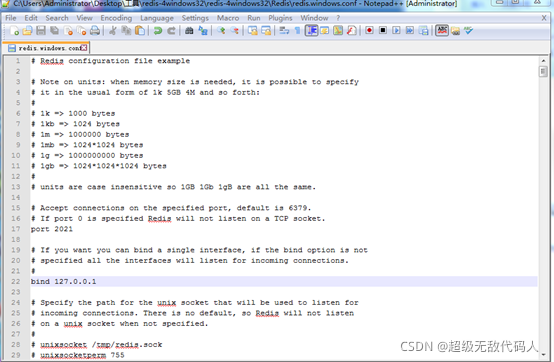
Task: Click line "# 1gb => 1024*1024*1024 bytes"
Action: tap(99, 166)
